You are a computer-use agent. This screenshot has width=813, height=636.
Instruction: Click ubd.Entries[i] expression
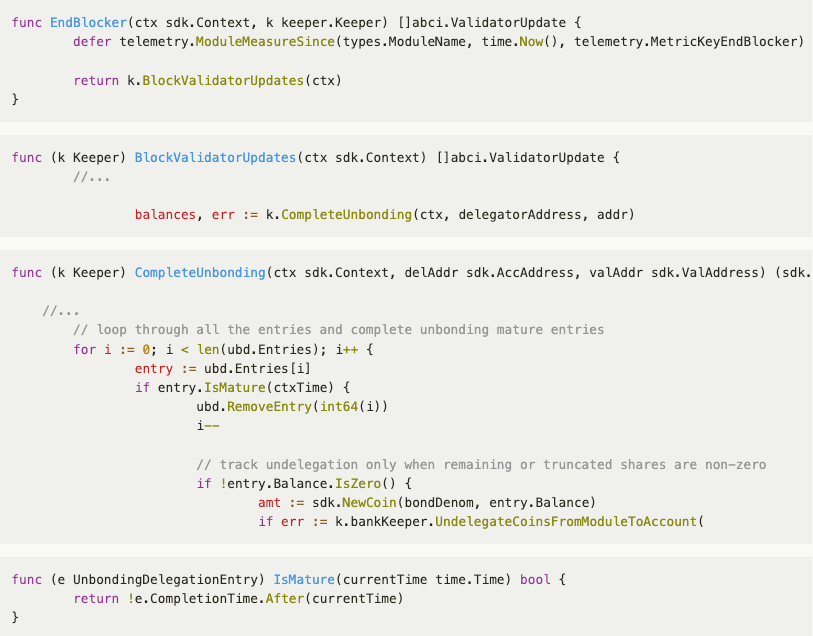pyautogui.click(x=257, y=369)
